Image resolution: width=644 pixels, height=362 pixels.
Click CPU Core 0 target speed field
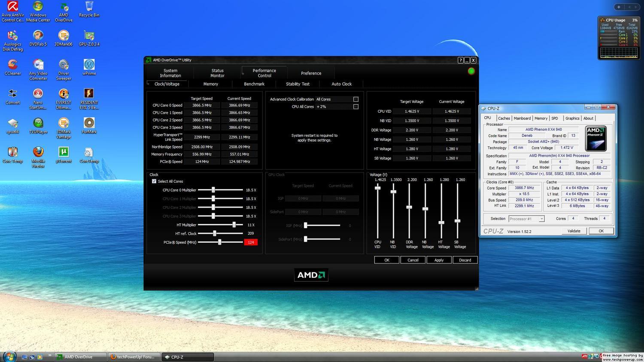pos(202,105)
